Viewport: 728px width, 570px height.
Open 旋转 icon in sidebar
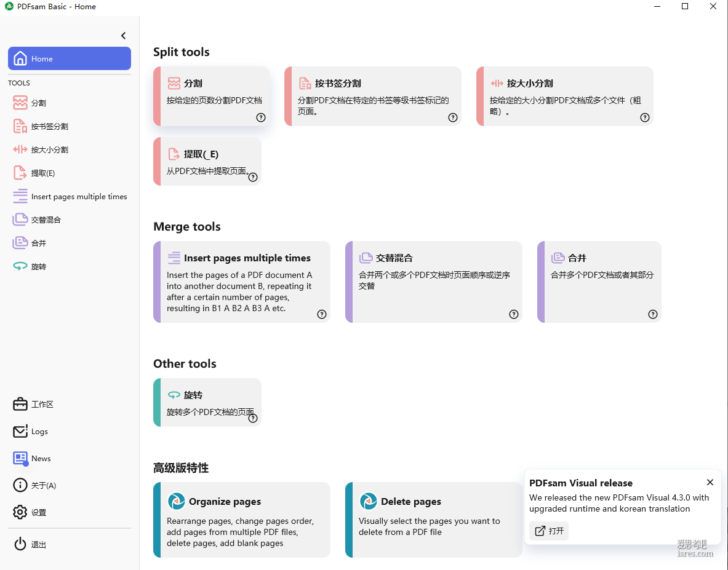pos(20,266)
